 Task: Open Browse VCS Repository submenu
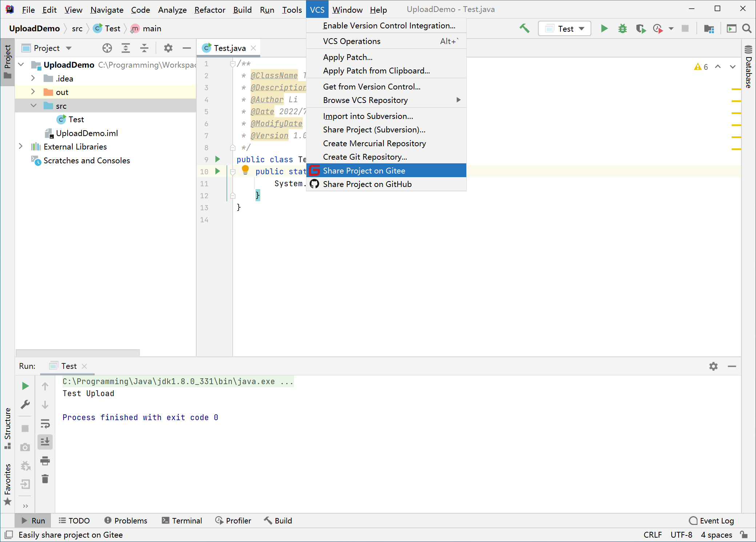click(x=386, y=100)
